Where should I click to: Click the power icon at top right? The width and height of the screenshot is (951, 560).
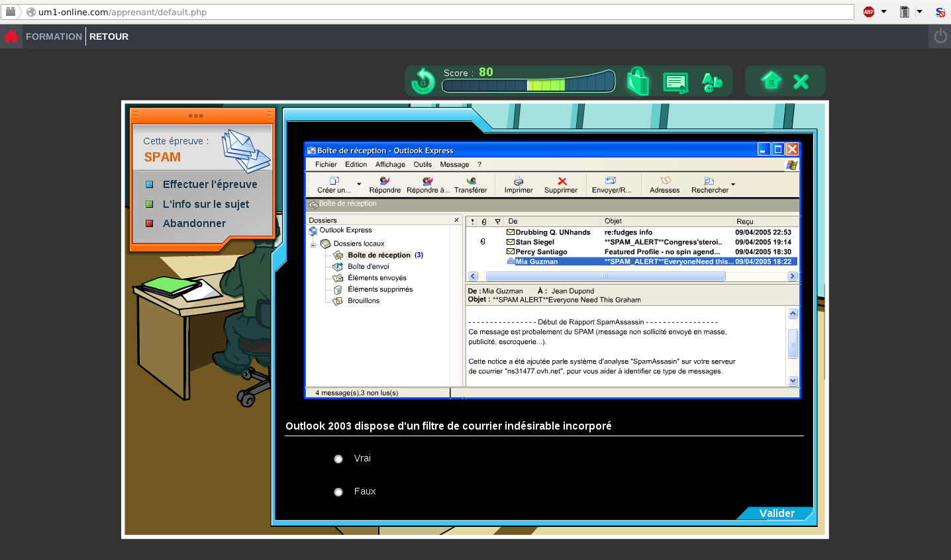940,36
